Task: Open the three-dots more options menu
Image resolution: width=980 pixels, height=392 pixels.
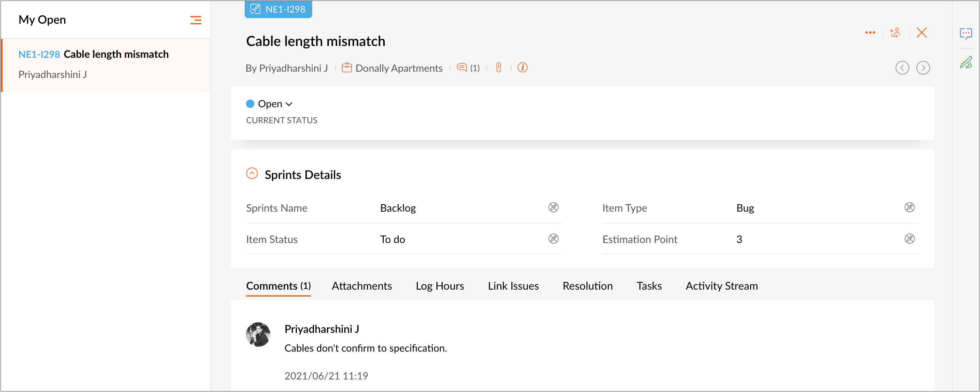Action: tap(870, 33)
